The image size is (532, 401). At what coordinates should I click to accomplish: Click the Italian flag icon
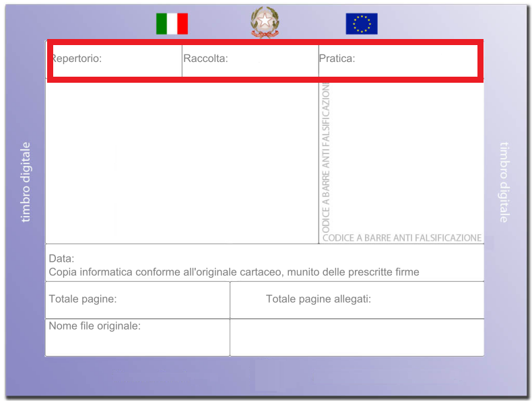(x=172, y=24)
